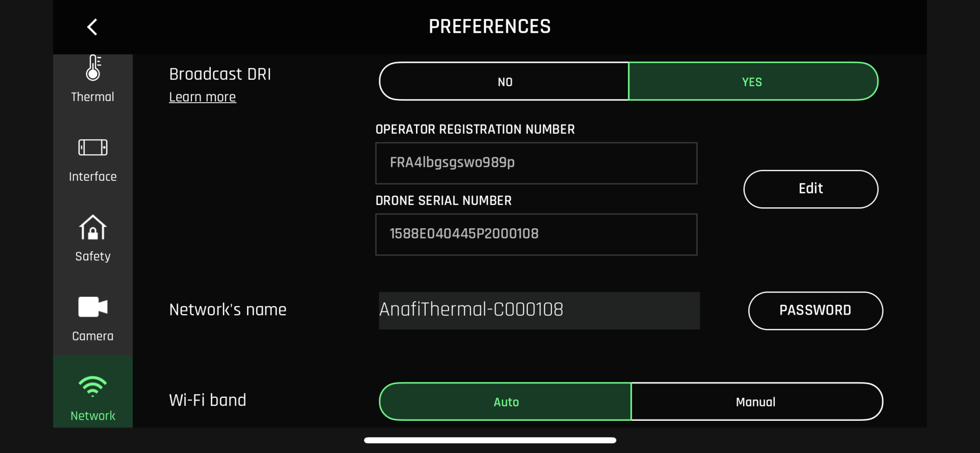The image size is (980, 453).
Task: Edit the network's name field
Action: 539,311
